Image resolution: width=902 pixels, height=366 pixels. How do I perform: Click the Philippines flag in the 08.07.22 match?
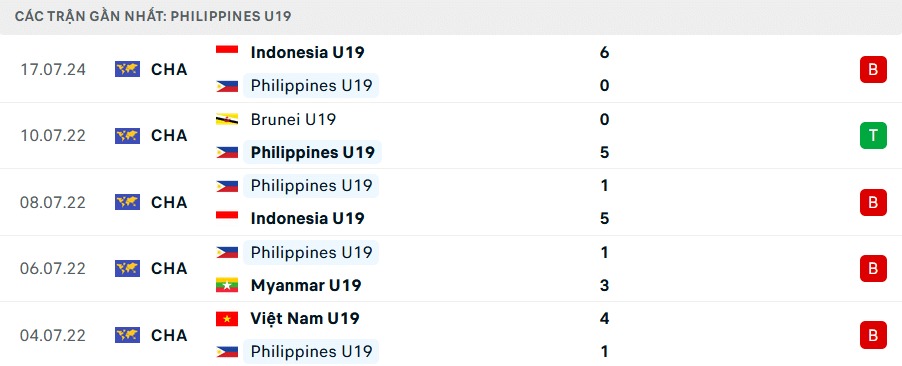click(227, 186)
